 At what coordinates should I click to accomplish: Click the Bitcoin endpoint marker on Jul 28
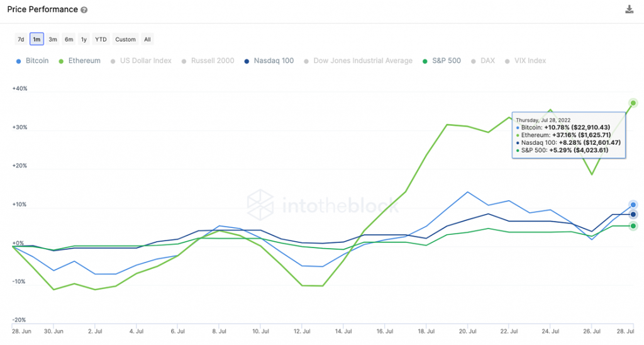tap(633, 205)
